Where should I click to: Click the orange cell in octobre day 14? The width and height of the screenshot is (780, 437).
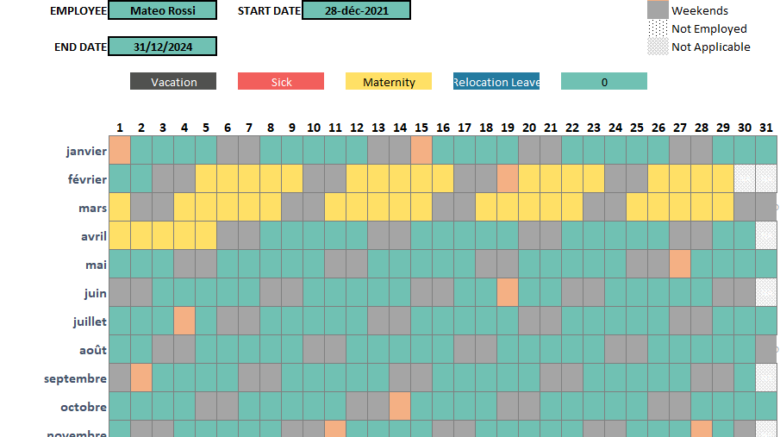(400, 406)
